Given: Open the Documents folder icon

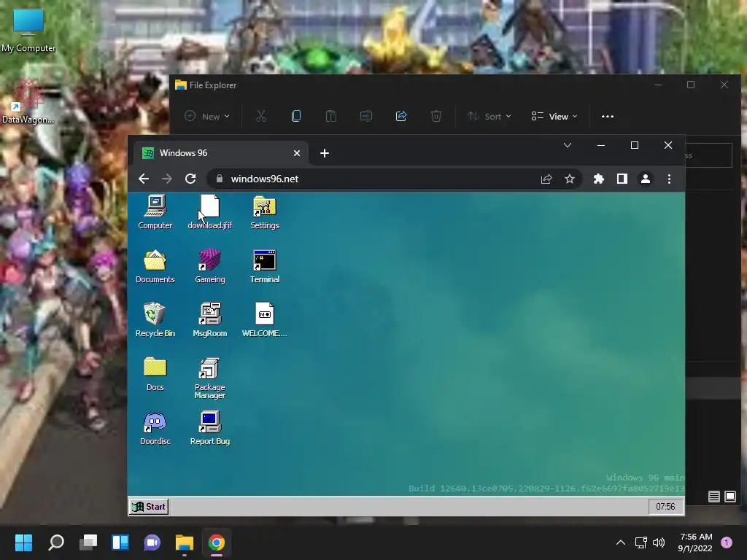Looking at the screenshot, I should tap(155, 265).
